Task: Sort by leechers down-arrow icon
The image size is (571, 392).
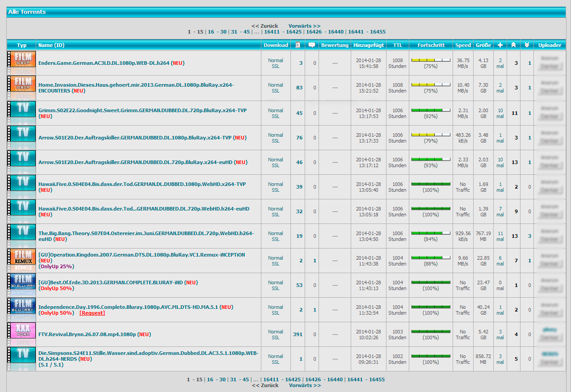Action: pyautogui.click(x=527, y=45)
